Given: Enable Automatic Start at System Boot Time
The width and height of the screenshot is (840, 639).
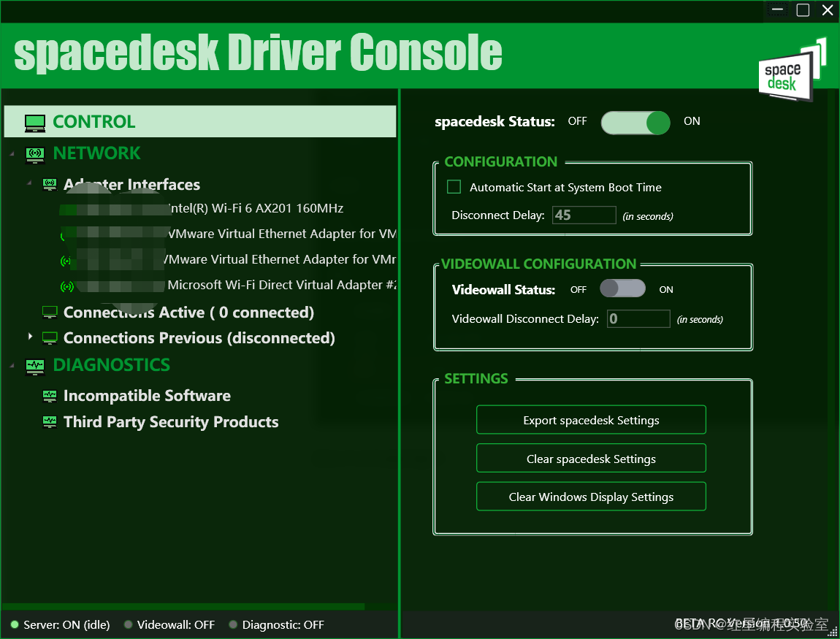Looking at the screenshot, I should pyautogui.click(x=454, y=187).
